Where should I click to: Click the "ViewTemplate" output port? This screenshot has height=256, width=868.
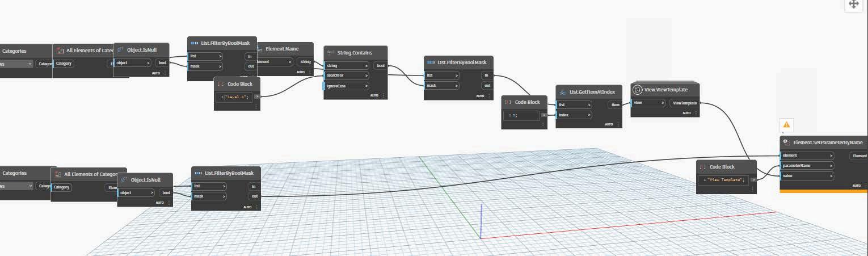pos(685,103)
